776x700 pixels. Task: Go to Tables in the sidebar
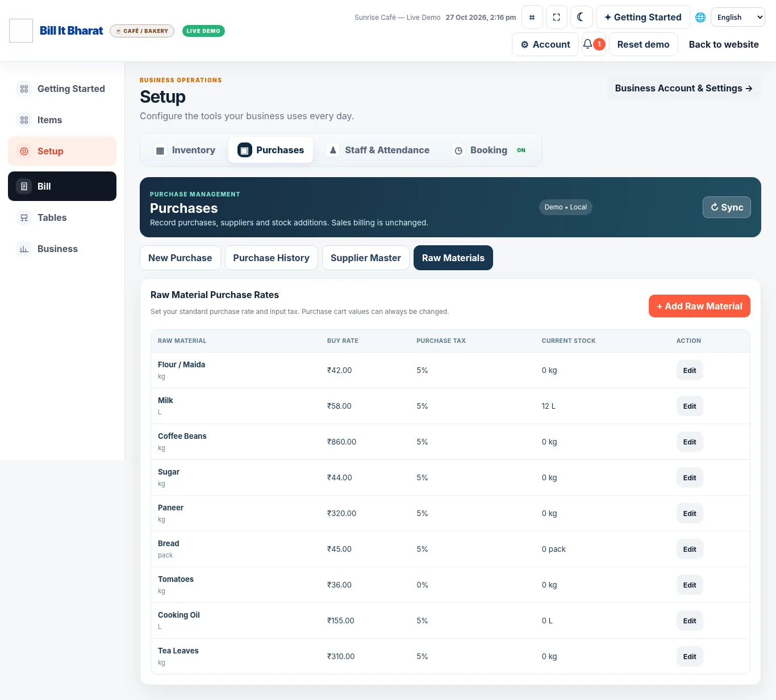click(x=62, y=217)
